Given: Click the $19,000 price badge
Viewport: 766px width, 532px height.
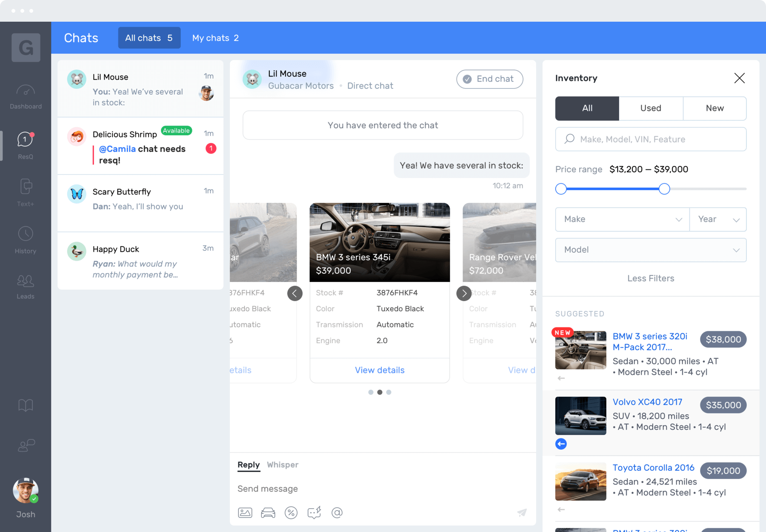Looking at the screenshot, I should pyautogui.click(x=723, y=471).
